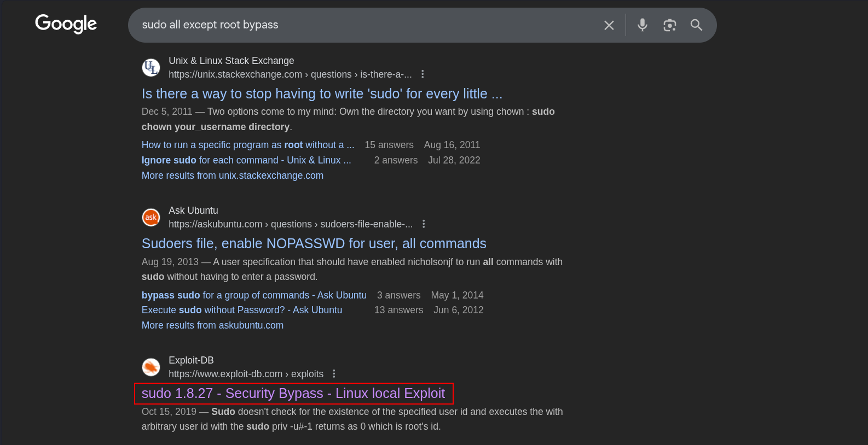Screen dimensions: 868x445
Task: Start voice search with microphone
Action: (x=643, y=25)
